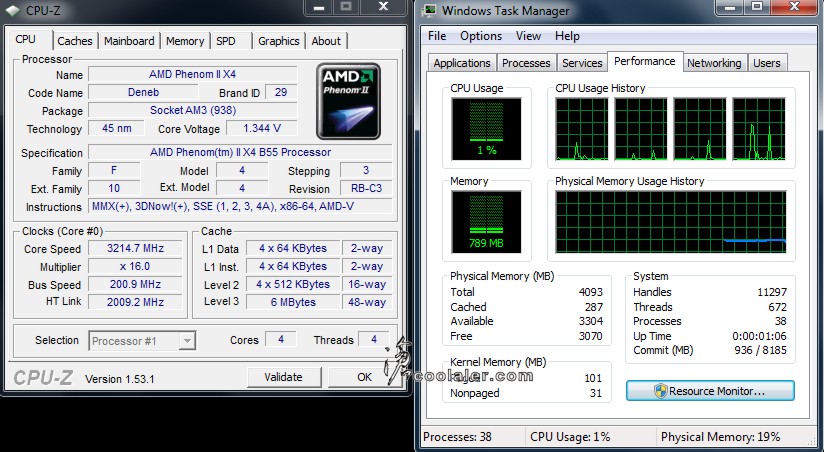Image resolution: width=824 pixels, height=452 pixels.
Task: Open the Options menu in Task Manager
Action: point(481,36)
